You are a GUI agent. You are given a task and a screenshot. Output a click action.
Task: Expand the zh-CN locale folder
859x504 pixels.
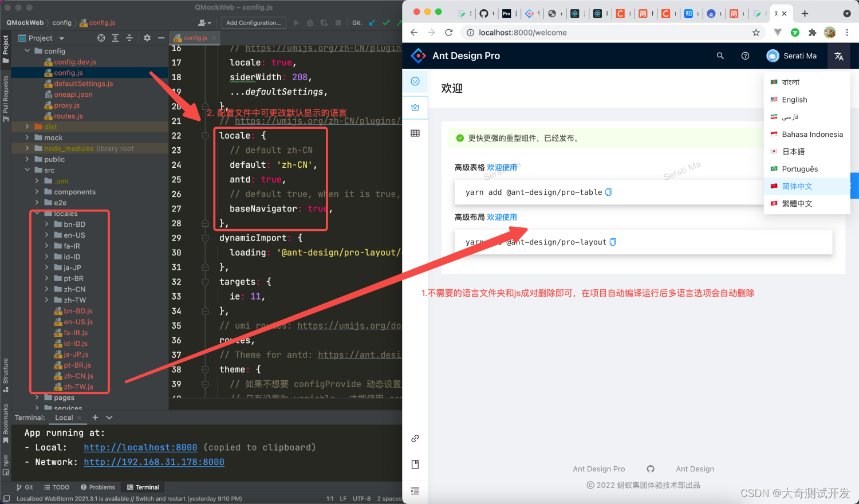pyautogui.click(x=47, y=289)
